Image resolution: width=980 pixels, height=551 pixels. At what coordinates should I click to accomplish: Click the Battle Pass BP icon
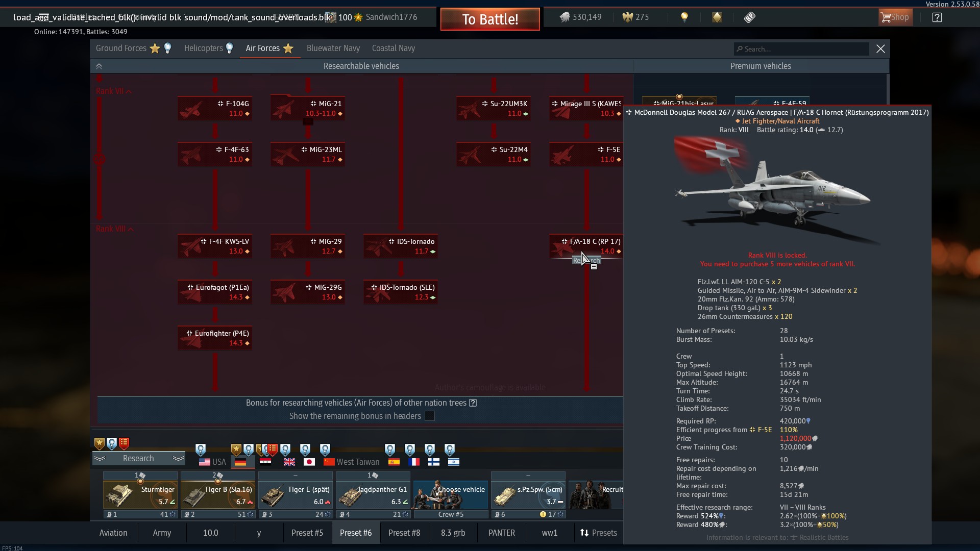click(x=749, y=17)
